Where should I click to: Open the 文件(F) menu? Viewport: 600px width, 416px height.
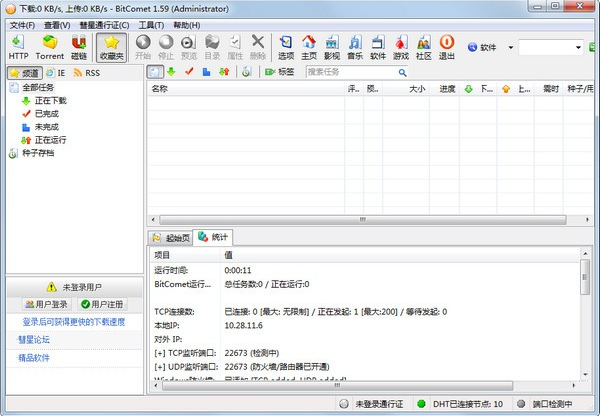[x=22, y=25]
